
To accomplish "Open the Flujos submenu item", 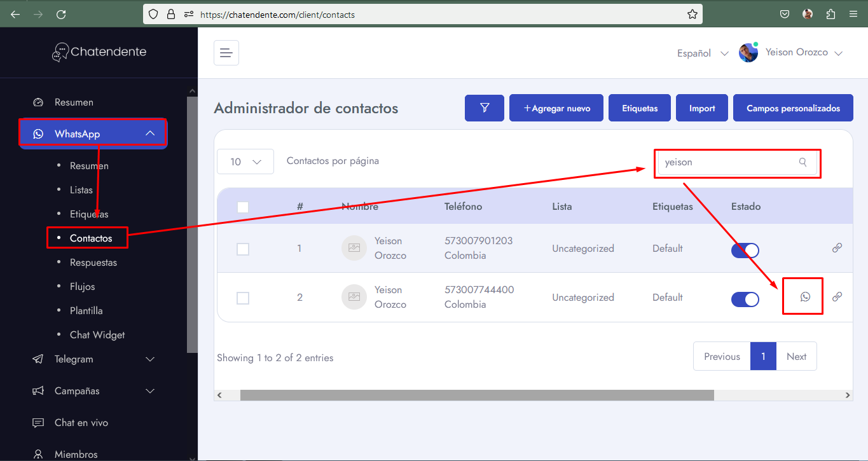I will (x=83, y=287).
